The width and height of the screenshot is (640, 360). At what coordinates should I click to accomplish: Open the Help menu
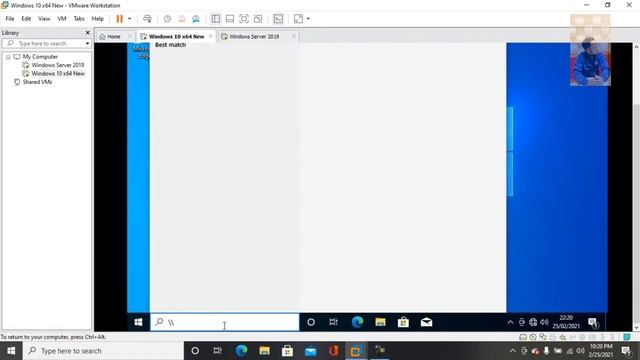click(98, 19)
